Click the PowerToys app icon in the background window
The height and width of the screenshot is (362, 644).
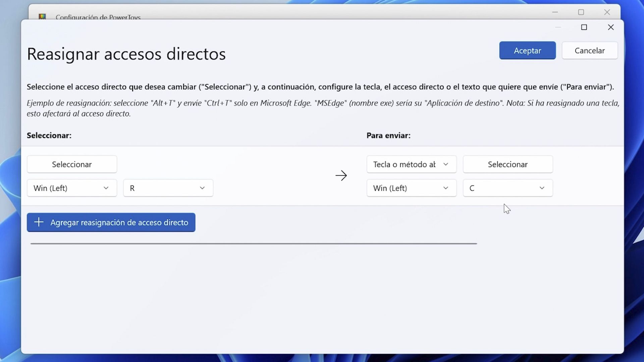[43, 16]
